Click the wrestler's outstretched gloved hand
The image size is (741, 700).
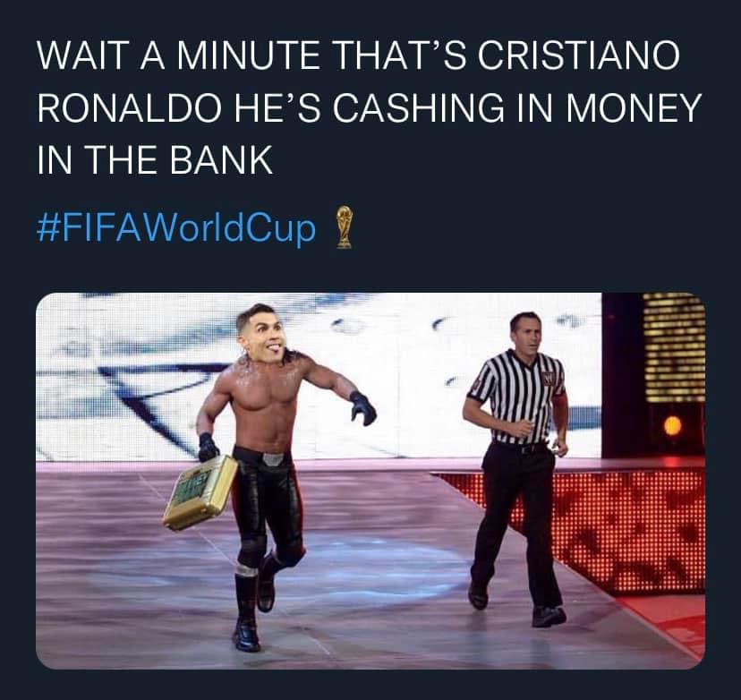(362, 407)
